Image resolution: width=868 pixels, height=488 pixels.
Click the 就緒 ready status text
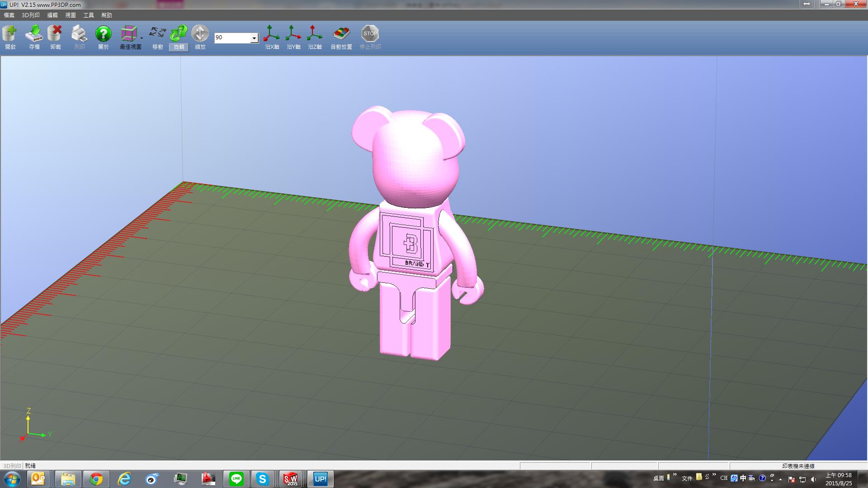pyautogui.click(x=30, y=466)
